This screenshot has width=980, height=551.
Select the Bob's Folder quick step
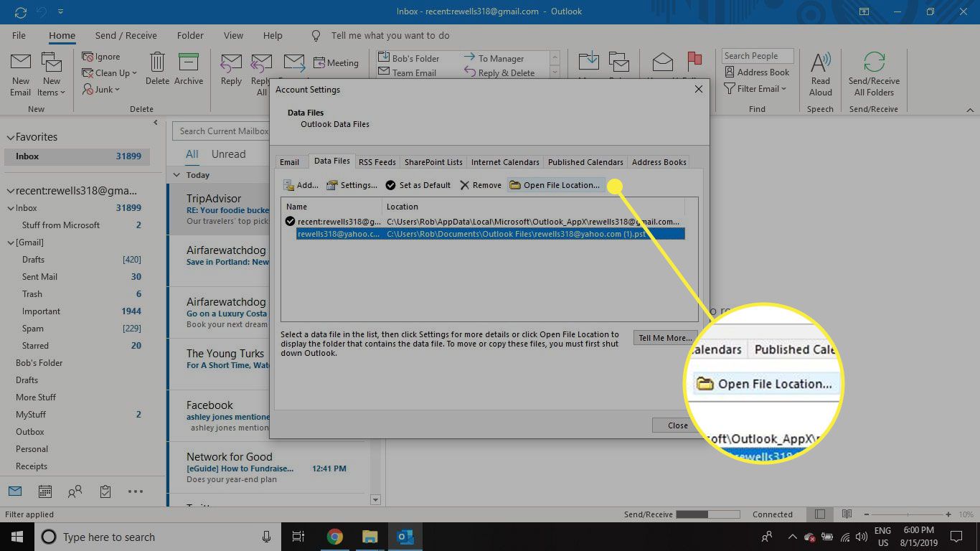point(407,58)
